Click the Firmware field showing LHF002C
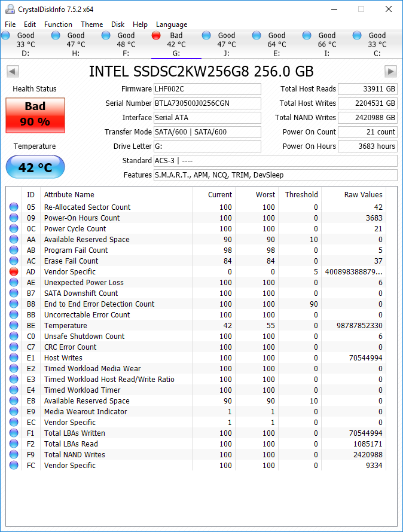Viewport: 403px width, 532px height. 207,89
